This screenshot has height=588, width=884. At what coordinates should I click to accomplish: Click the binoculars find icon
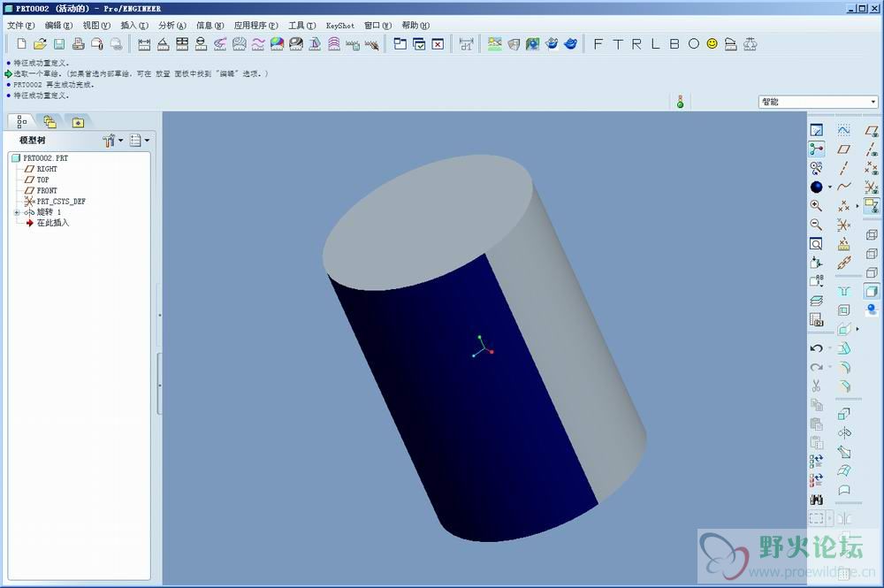pos(816,500)
